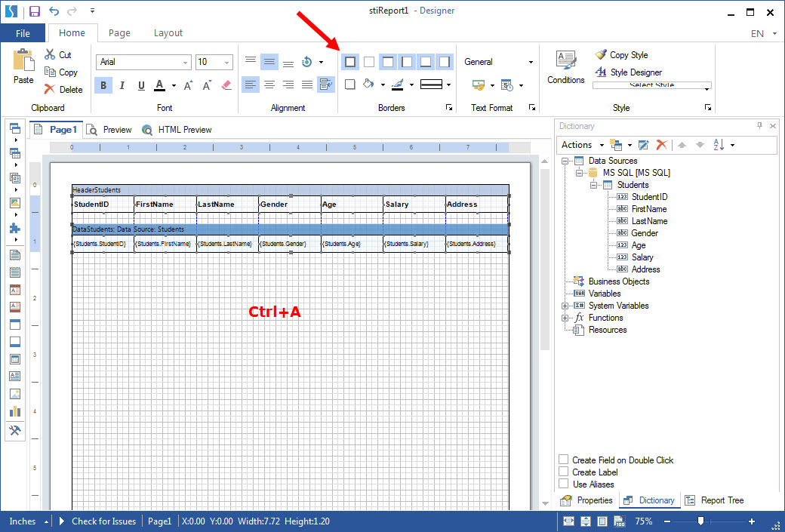The width and height of the screenshot is (785, 532).
Task: Check the Use Aliases checkbox
Action: point(564,484)
